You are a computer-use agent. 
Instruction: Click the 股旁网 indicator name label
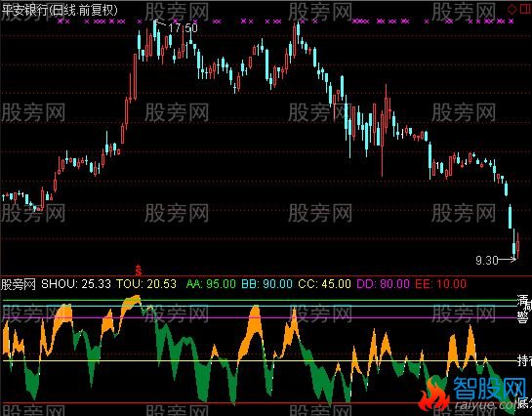tap(19, 284)
